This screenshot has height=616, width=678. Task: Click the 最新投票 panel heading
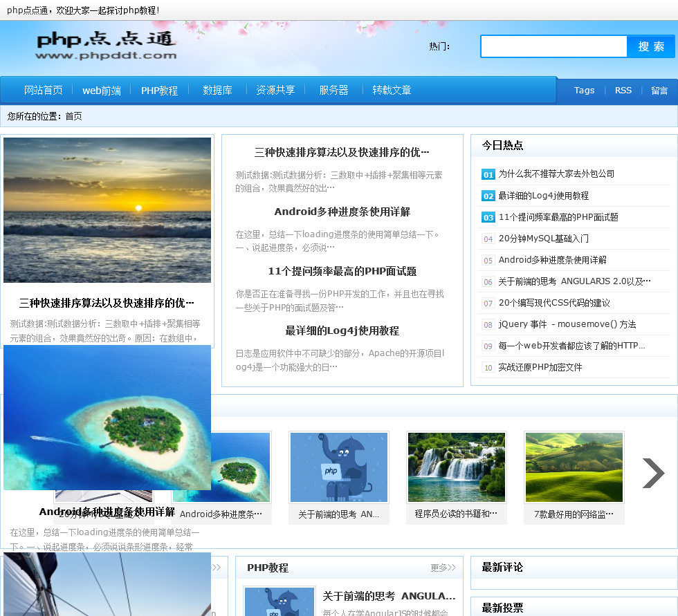click(502, 608)
